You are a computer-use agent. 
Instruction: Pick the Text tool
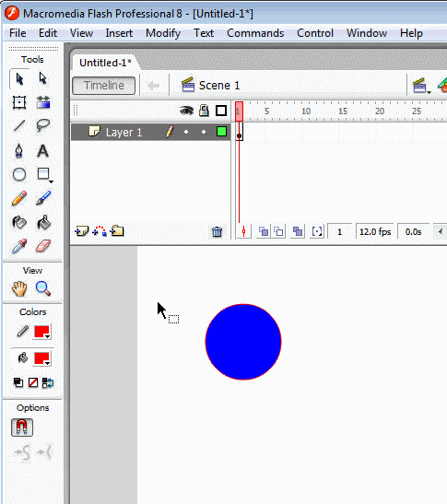pos(42,151)
